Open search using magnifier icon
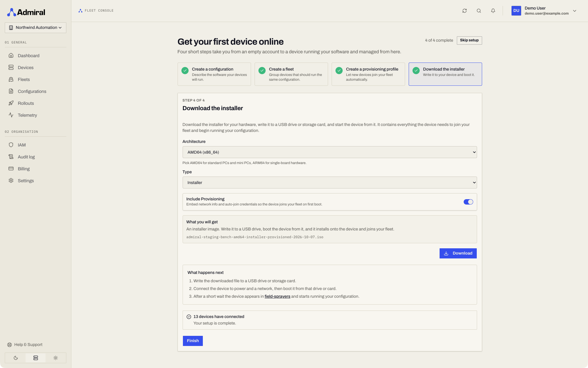The image size is (588, 368). coord(479,11)
